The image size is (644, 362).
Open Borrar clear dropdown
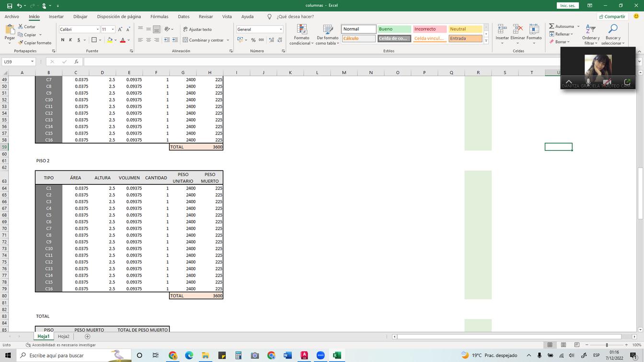pyautogui.click(x=559, y=42)
